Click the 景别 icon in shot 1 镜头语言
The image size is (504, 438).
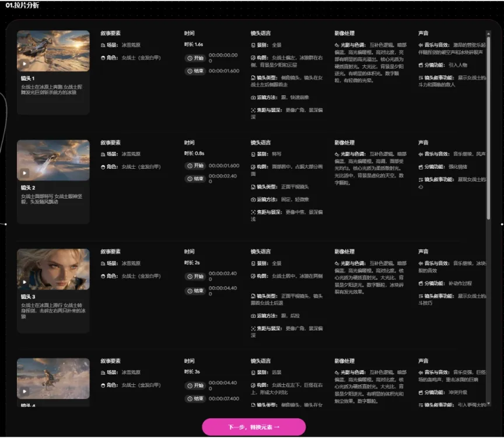point(253,46)
